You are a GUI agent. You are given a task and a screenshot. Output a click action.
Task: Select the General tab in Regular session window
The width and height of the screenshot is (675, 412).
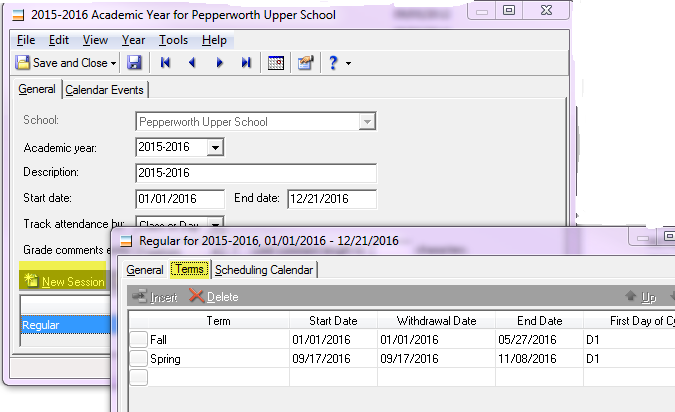(x=145, y=270)
